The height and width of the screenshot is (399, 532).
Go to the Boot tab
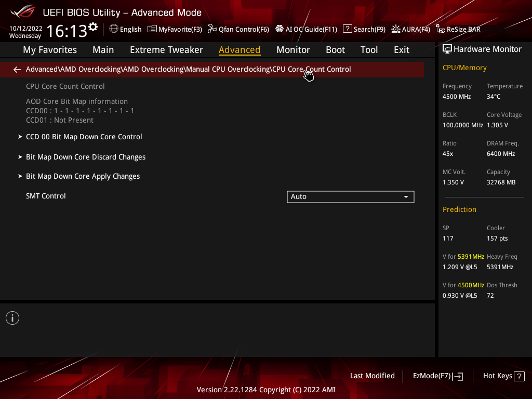[335, 50]
